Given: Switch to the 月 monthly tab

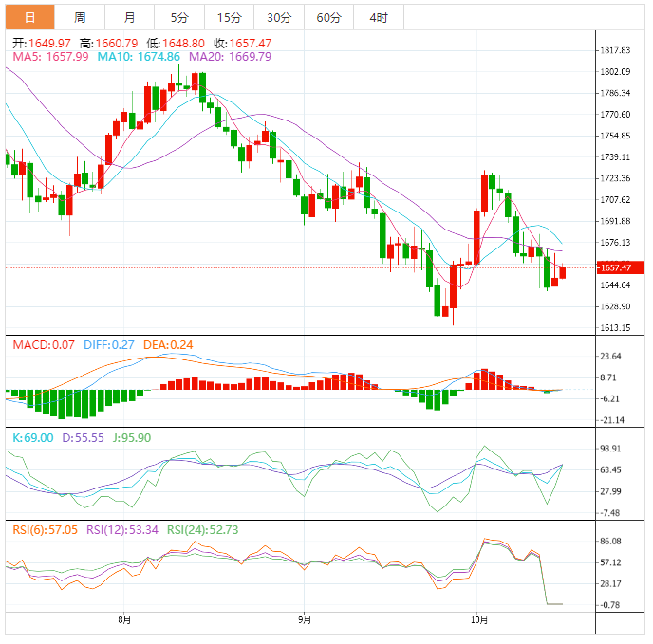Looking at the screenshot, I should tap(129, 17).
